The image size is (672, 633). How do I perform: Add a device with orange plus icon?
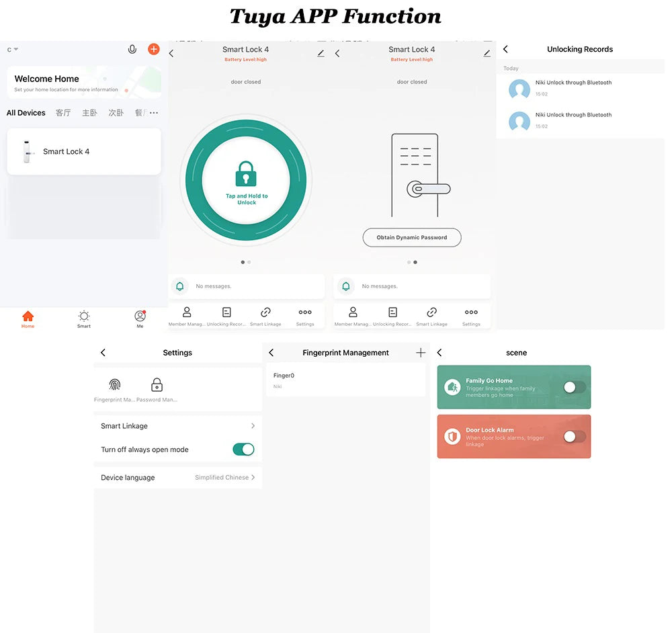click(153, 49)
